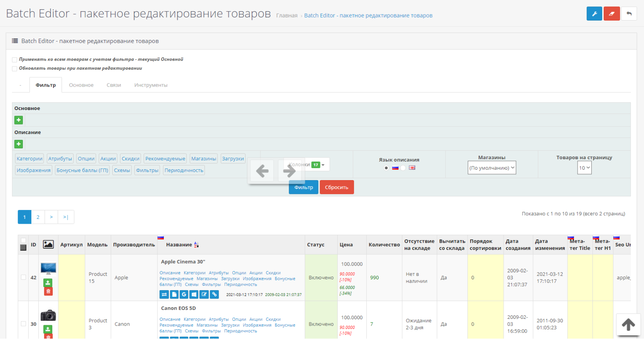Add a filter under Описание with green plus
This screenshot has width=644, height=339.
pos(19,144)
